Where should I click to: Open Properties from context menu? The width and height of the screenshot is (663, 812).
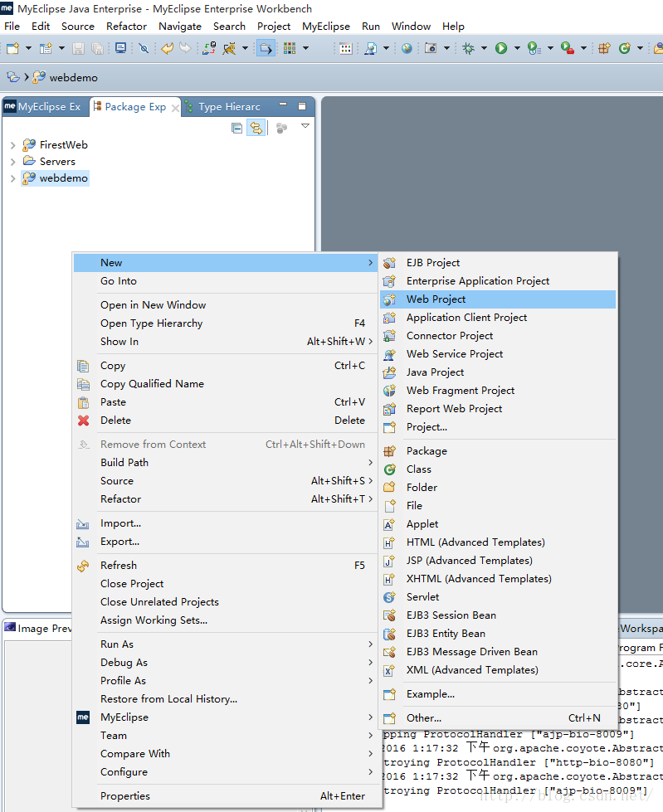pyautogui.click(x=225, y=796)
